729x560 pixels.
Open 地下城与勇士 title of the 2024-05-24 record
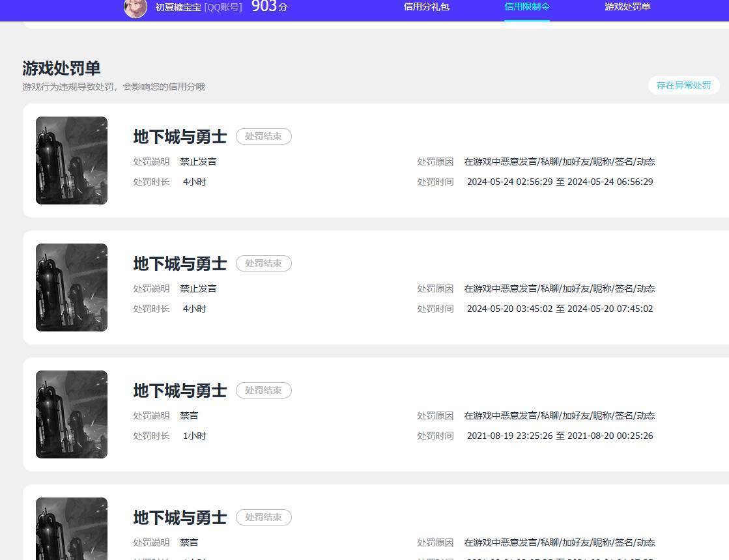pos(180,137)
